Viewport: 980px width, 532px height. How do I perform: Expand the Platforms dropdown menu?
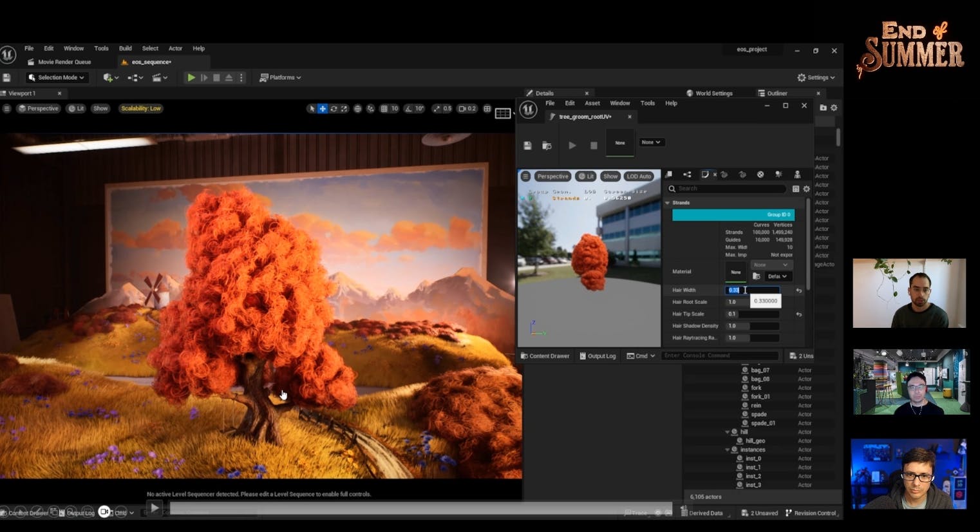[x=280, y=77]
